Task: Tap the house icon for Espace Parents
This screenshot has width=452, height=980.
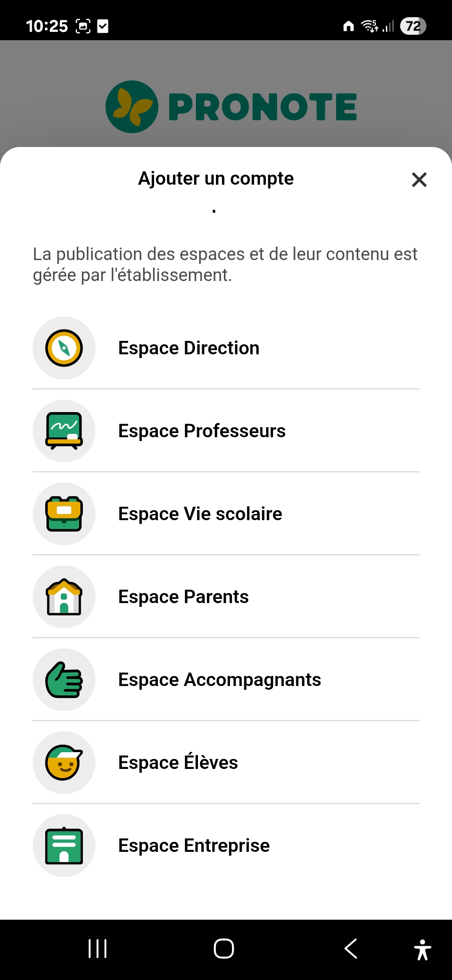Action: pos(64,597)
